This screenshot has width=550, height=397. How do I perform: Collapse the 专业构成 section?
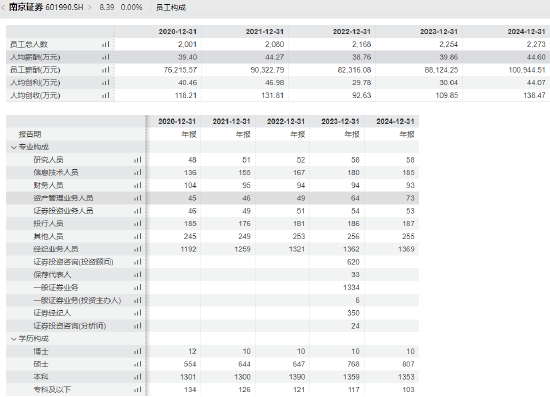click(x=14, y=147)
